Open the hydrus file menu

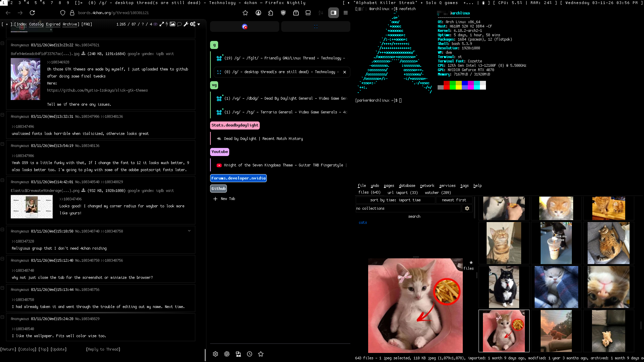(x=362, y=186)
